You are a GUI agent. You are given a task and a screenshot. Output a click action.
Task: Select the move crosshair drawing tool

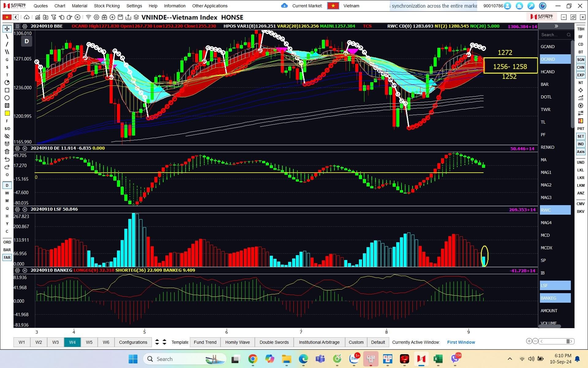[7, 29]
